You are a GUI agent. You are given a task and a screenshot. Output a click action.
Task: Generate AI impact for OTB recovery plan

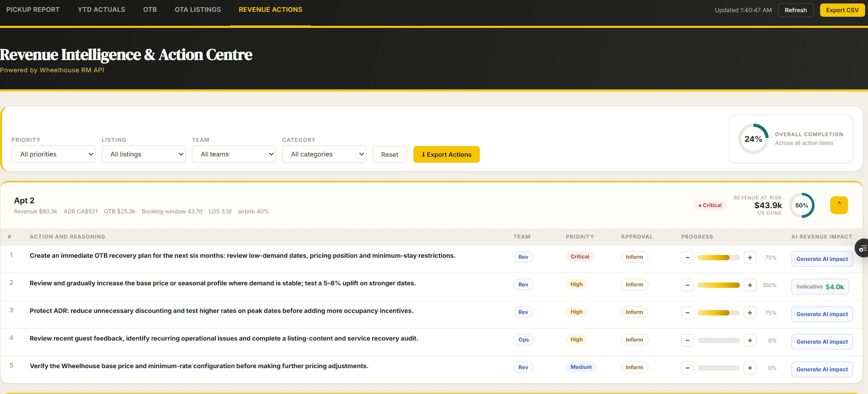tap(822, 259)
